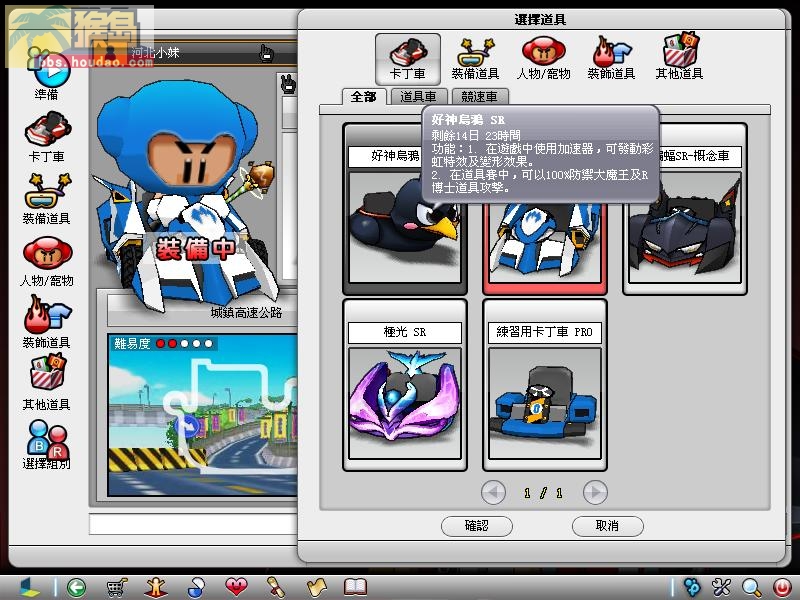The width and height of the screenshot is (800, 600).
Task: Click the peace-hand emote icon in the room panel
Action: pos(288,84)
